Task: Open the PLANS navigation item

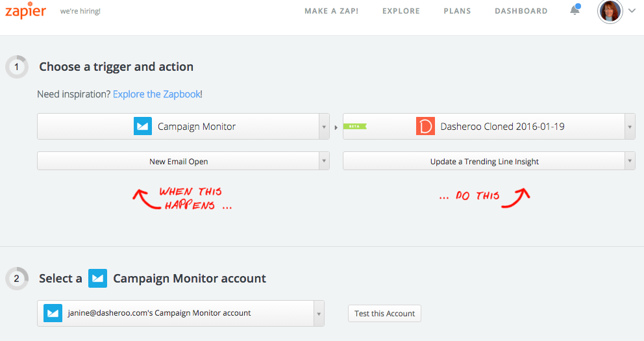Action: coord(457,11)
